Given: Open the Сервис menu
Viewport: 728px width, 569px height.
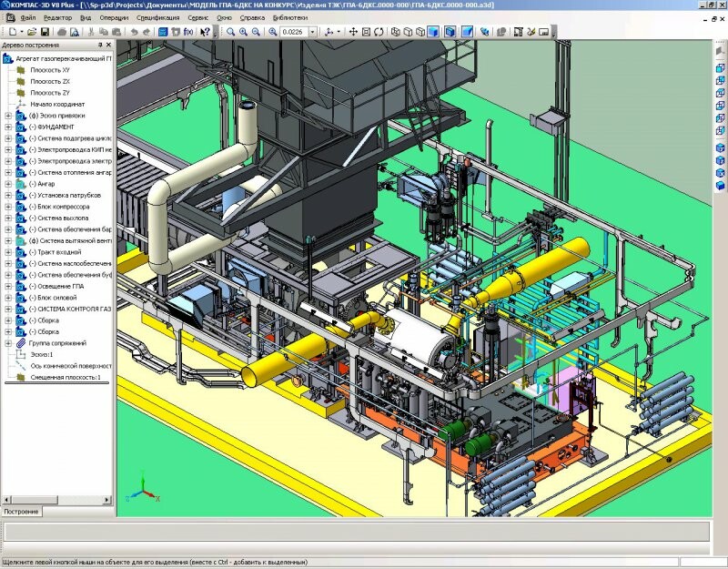Looking at the screenshot, I should 197,17.
